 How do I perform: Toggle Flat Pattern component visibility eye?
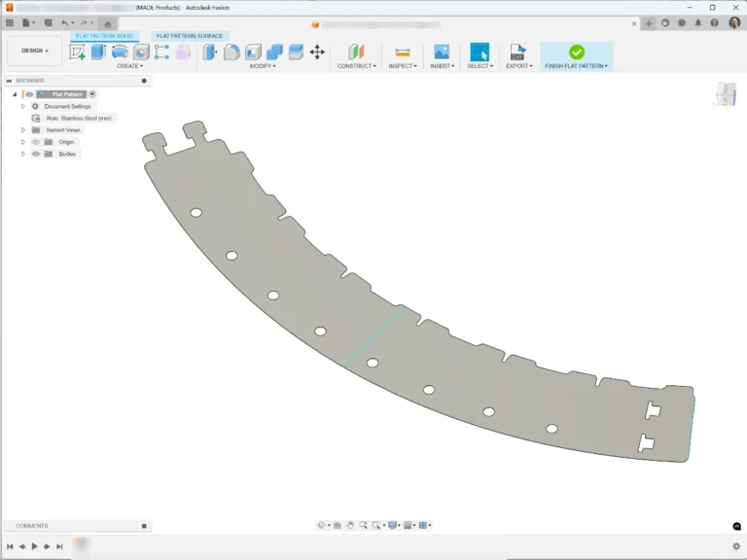(x=29, y=94)
